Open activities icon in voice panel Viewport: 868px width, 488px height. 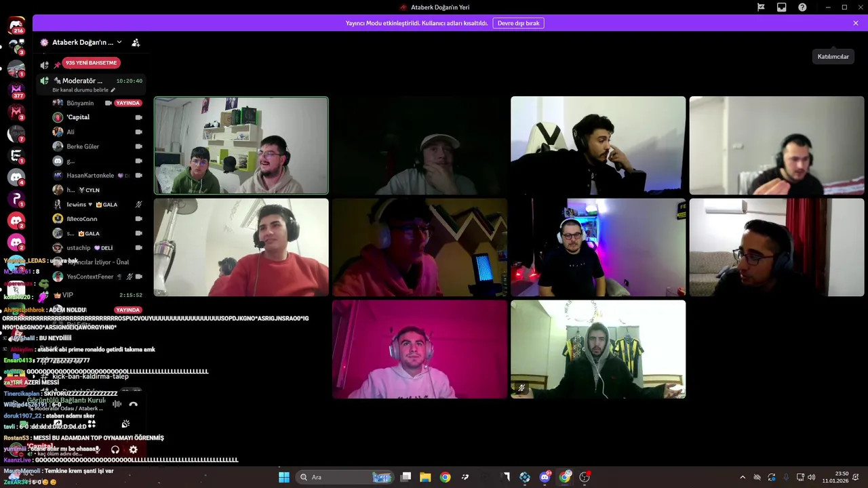coord(92,424)
